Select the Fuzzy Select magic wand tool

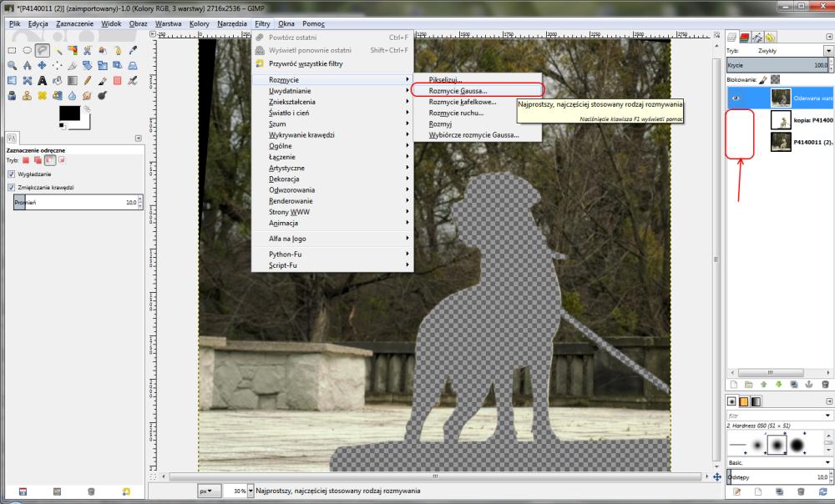coord(58,50)
